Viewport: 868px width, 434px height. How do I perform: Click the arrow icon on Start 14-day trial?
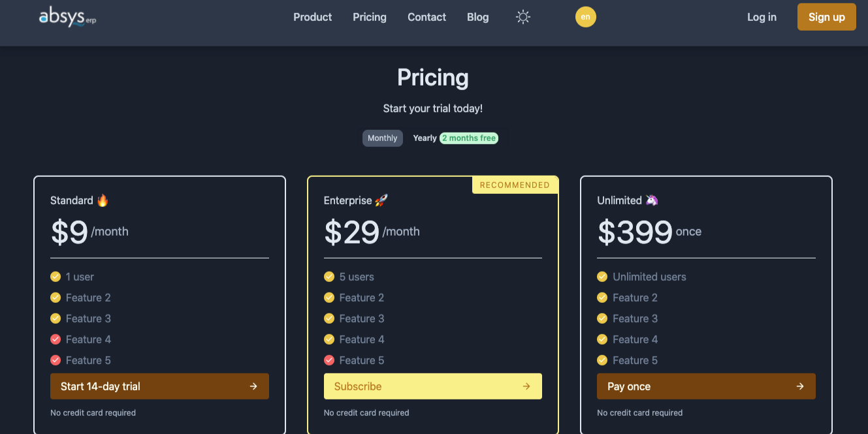(x=253, y=386)
